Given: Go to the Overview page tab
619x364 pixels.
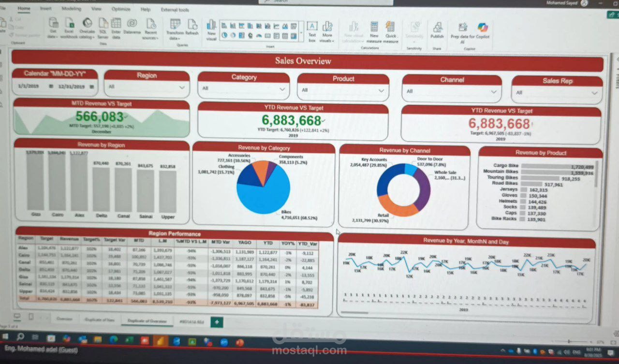Looking at the screenshot, I should click(64, 319).
